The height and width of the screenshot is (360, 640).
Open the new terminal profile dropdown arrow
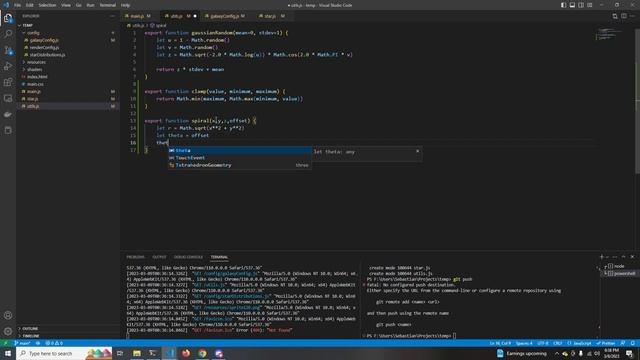607,257
